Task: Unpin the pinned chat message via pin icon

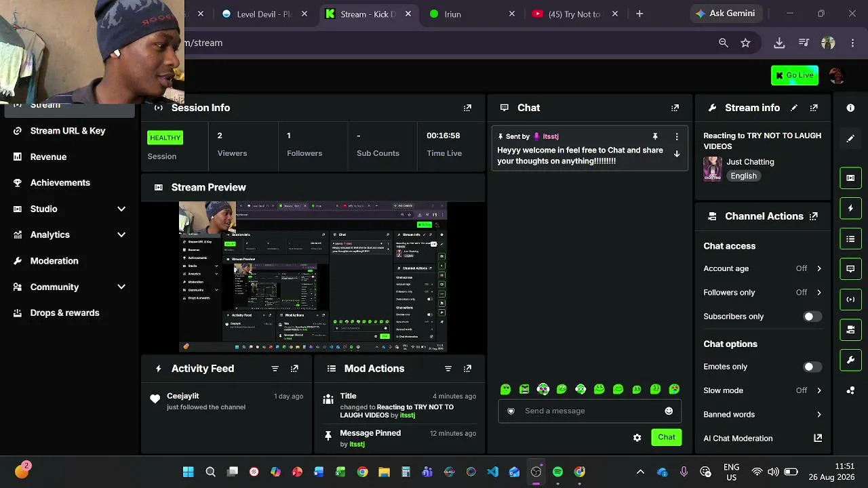Action: 655,136
